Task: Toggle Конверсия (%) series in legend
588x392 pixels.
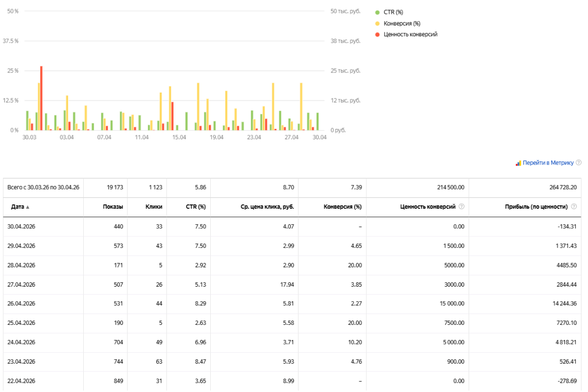Action: [x=397, y=23]
